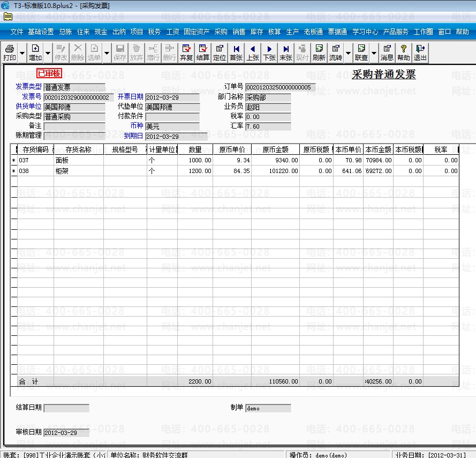Click the 帮助 help toolbar icon
476x458 pixels.
click(x=403, y=53)
